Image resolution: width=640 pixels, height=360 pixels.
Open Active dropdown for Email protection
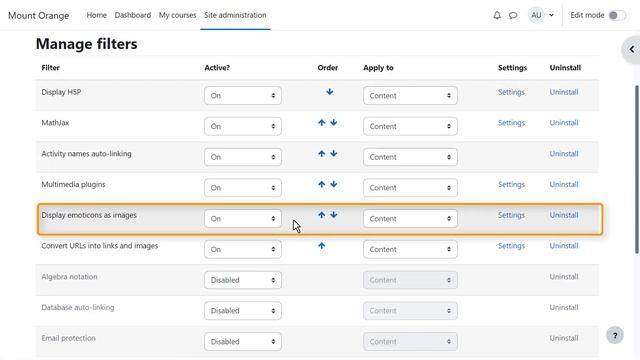(x=243, y=342)
